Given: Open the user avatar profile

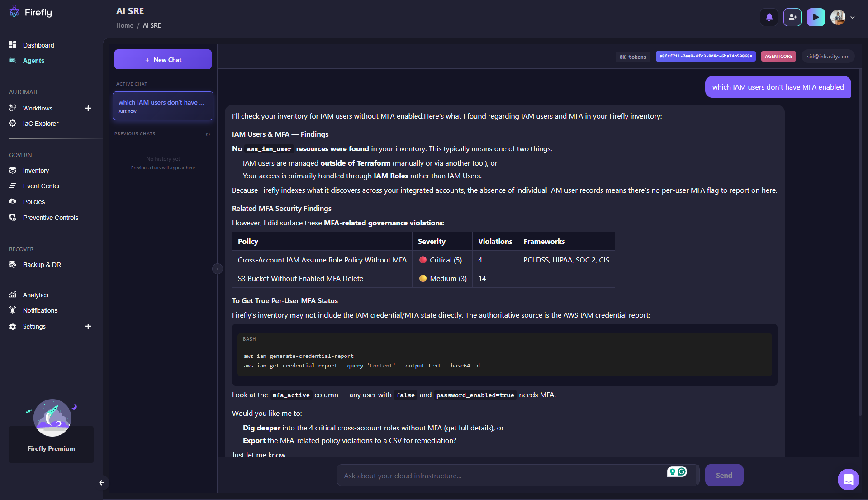Looking at the screenshot, I should (838, 17).
